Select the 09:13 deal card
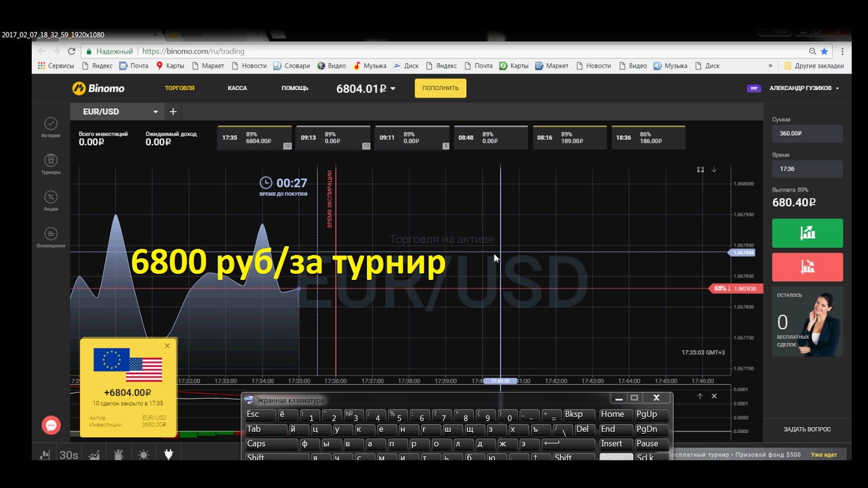This screenshot has height=488, width=868. click(333, 138)
